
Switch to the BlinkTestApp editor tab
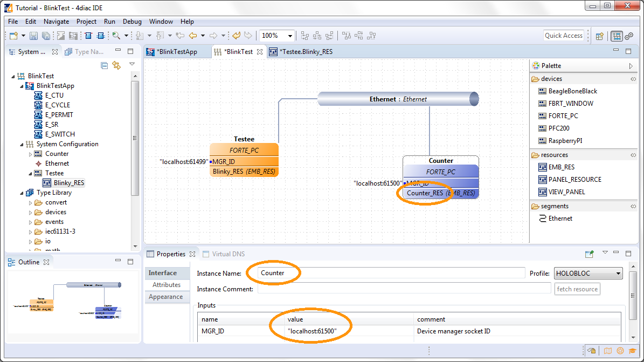(x=177, y=52)
